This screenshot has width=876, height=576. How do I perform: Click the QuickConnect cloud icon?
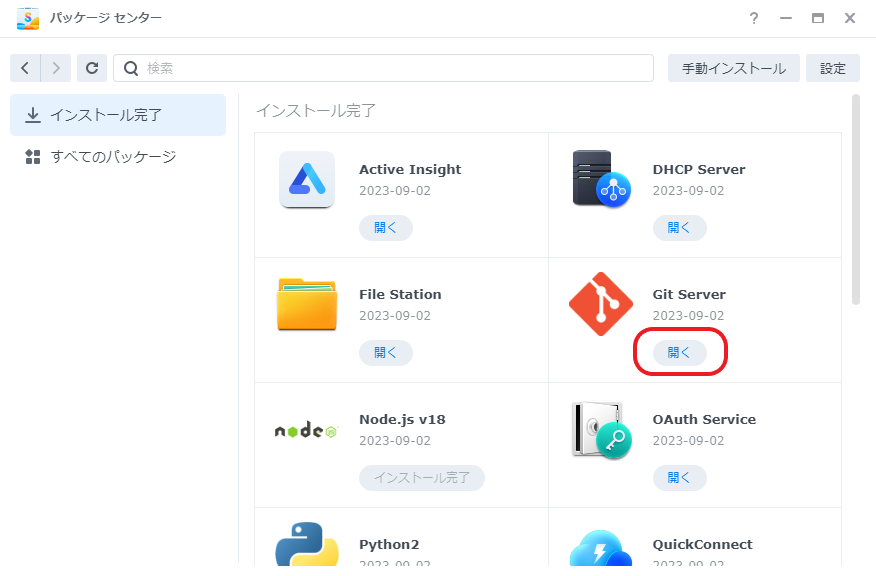pos(601,548)
